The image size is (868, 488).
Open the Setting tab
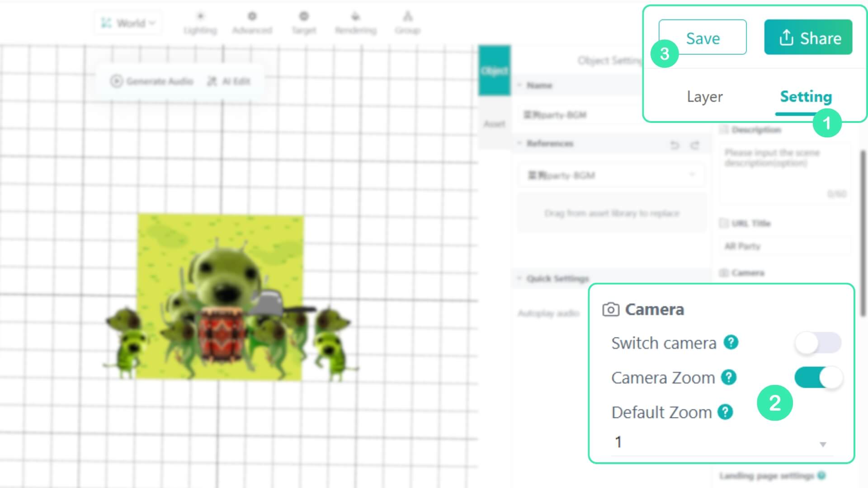pyautogui.click(x=806, y=96)
